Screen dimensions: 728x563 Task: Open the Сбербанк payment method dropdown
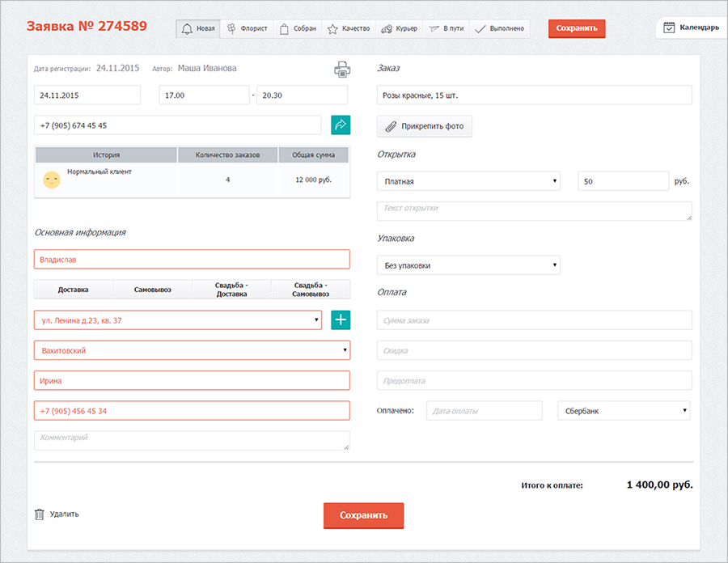click(x=624, y=410)
